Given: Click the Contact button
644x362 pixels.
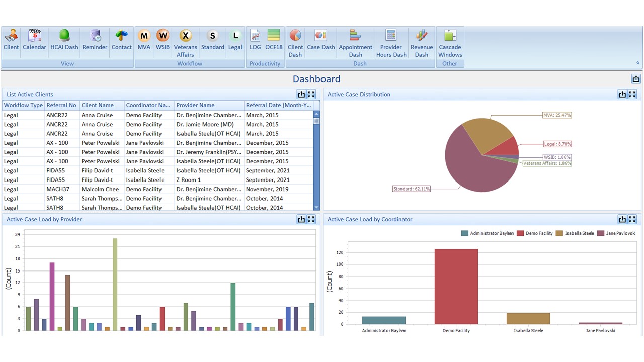Looking at the screenshot, I should coord(122,40).
